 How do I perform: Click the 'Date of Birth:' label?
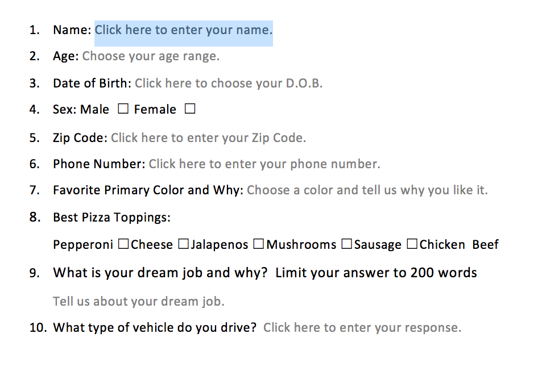(x=92, y=84)
